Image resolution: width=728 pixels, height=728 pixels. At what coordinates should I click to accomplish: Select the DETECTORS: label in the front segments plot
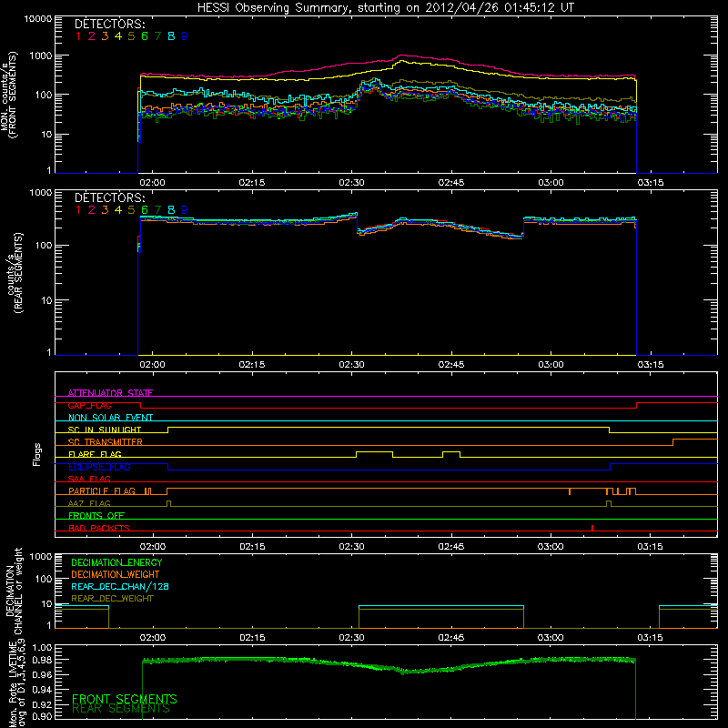click(x=110, y=25)
